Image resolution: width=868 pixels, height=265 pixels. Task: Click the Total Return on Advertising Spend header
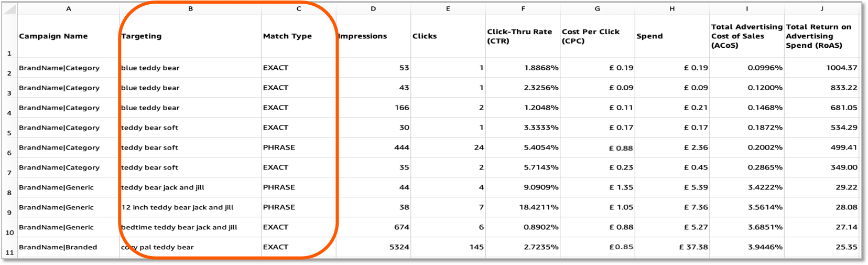click(x=818, y=36)
